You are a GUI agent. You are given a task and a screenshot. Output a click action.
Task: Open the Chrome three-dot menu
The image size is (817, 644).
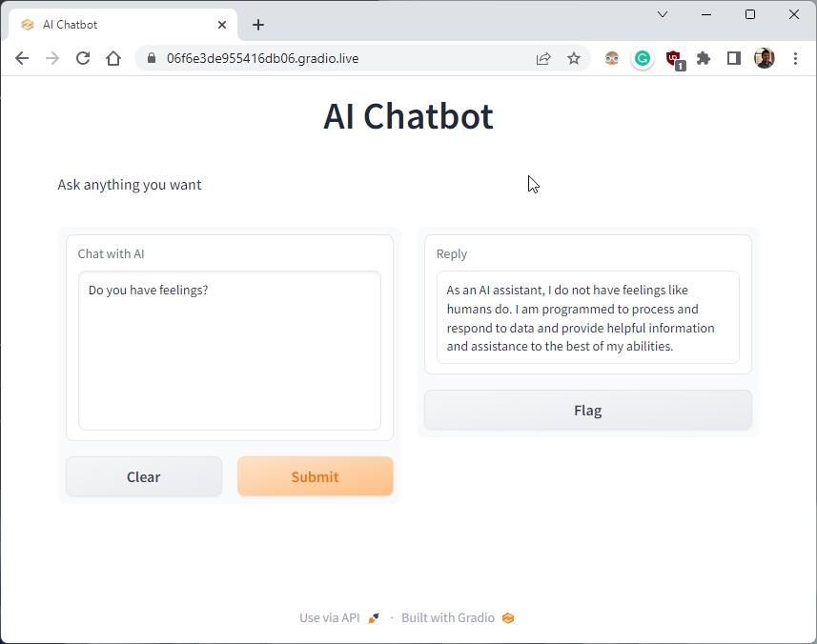pyautogui.click(x=796, y=58)
